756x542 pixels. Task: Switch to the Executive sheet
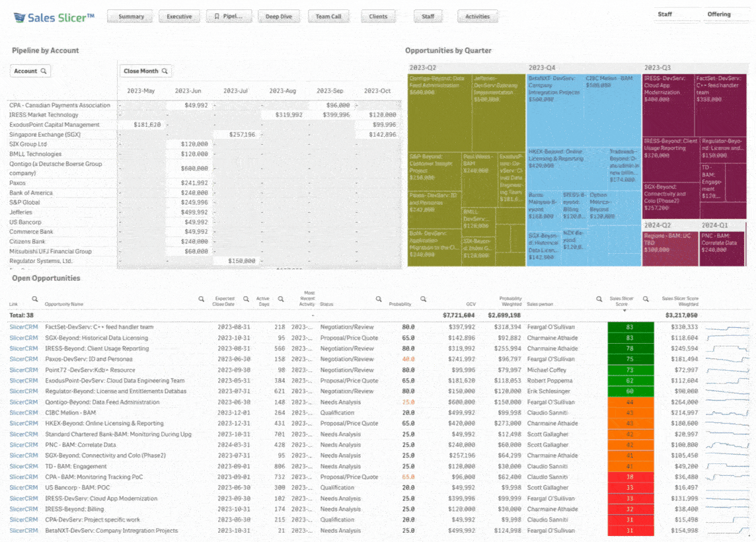pos(179,17)
